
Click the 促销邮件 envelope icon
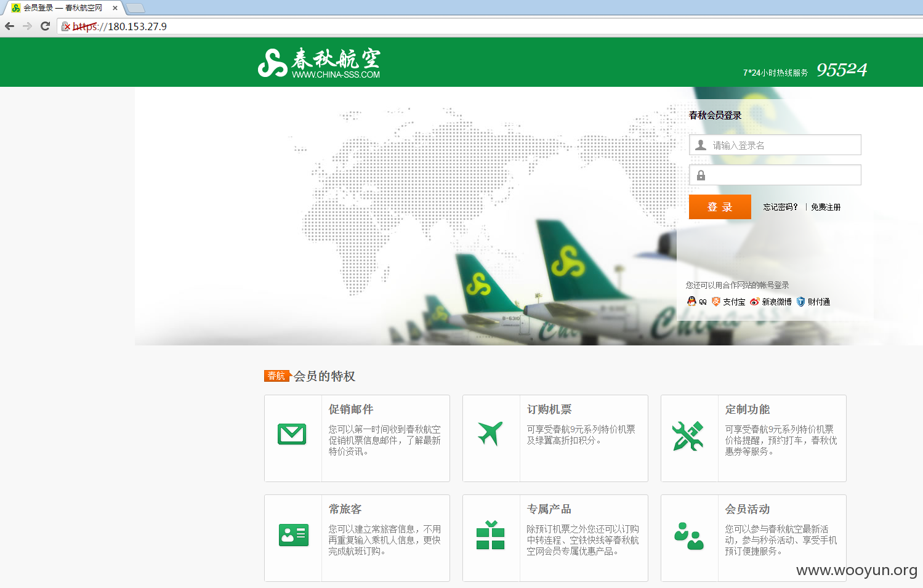(292, 434)
